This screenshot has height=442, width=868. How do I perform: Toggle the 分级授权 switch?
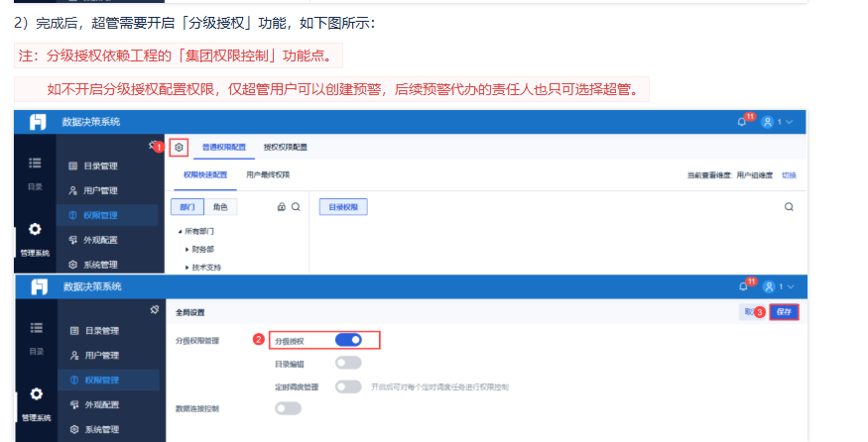coord(348,340)
